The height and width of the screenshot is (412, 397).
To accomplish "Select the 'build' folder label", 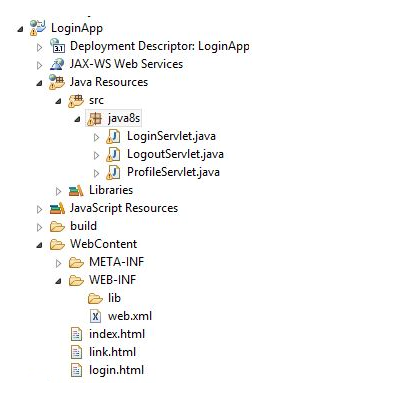I will 83,226.
